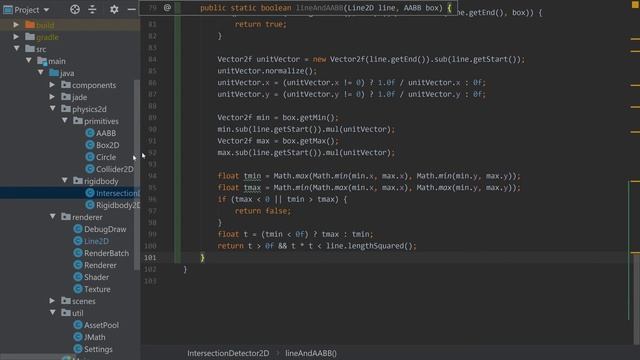Open the Collider2D class file

[114, 169]
